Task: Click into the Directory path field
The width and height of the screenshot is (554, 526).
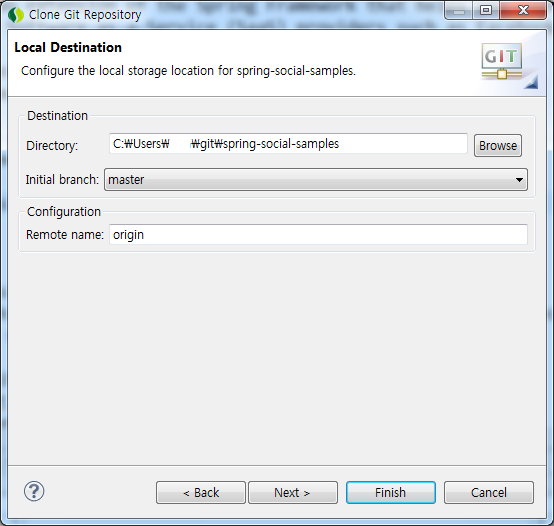Action: tap(288, 144)
